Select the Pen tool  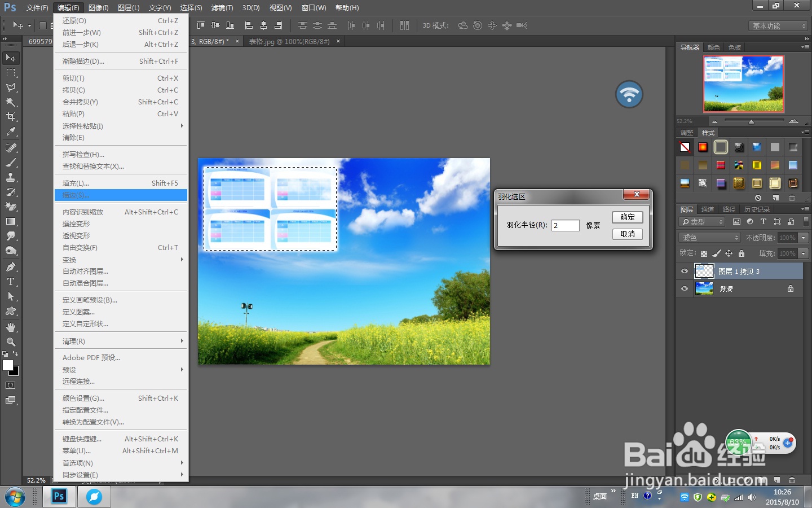point(11,267)
